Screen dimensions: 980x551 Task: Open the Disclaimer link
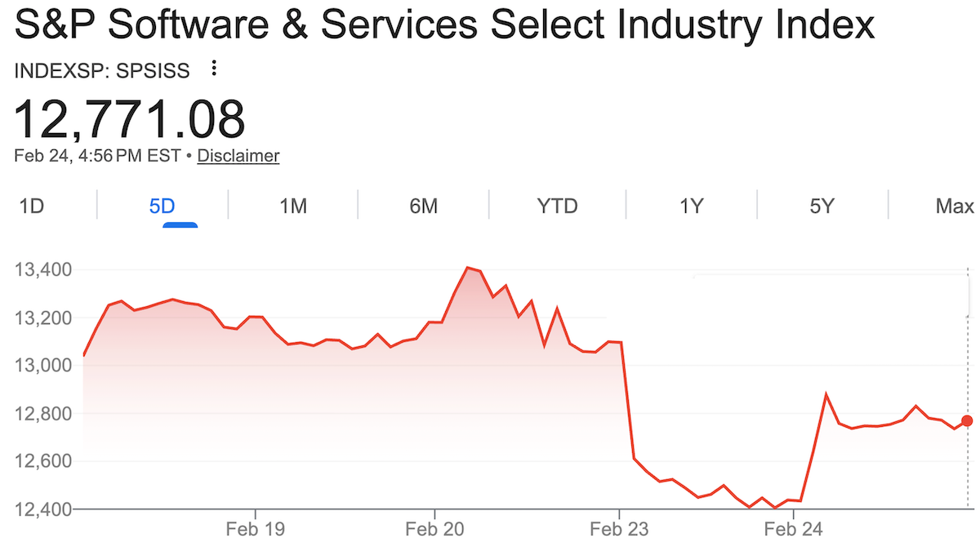point(238,155)
